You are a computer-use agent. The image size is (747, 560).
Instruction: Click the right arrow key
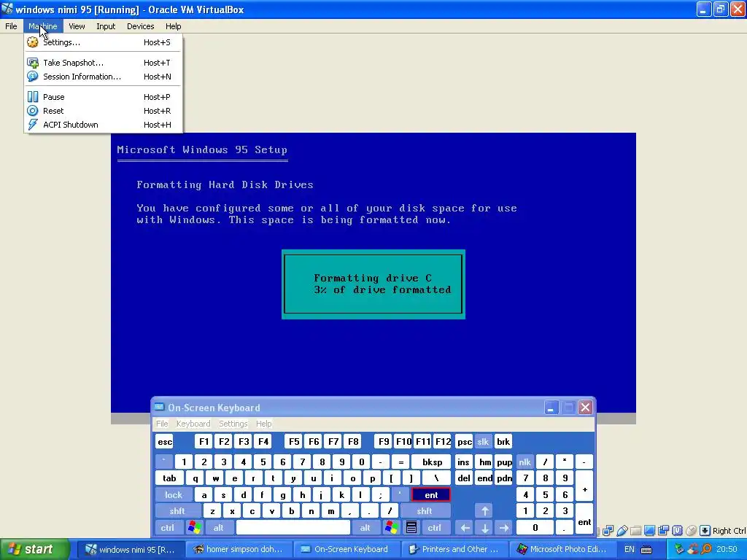(x=504, y=528)
